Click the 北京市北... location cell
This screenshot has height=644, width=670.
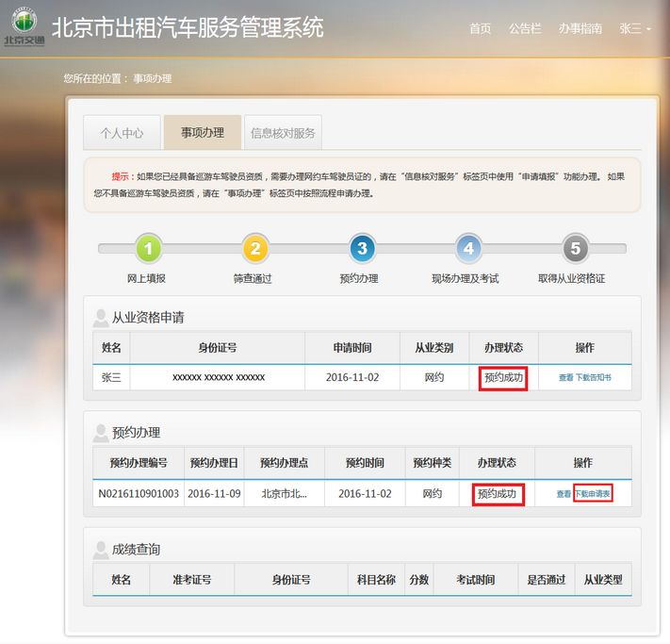coord(285,494)
